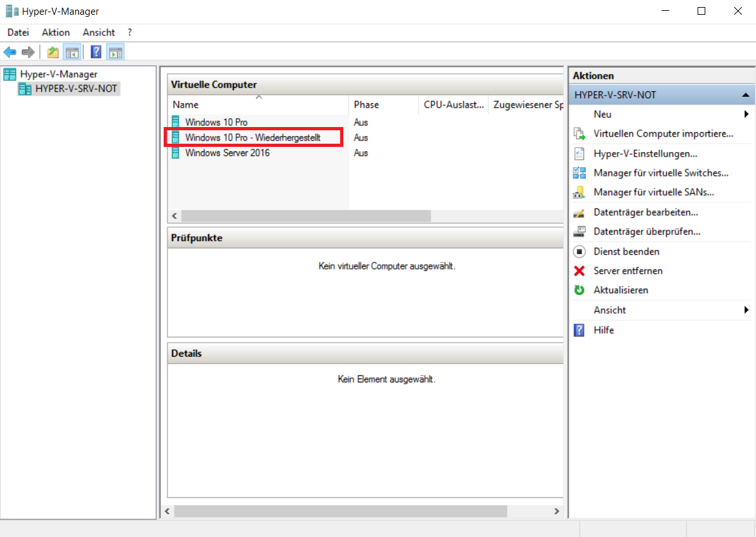Screen dimensions: 756x537
Task: Open the Datei menu
Action: [x=18, y=32]
